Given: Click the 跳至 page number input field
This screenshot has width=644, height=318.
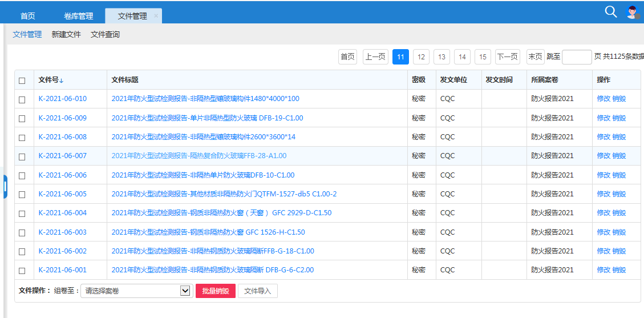Looking at the screenshot, I should 577,57.
